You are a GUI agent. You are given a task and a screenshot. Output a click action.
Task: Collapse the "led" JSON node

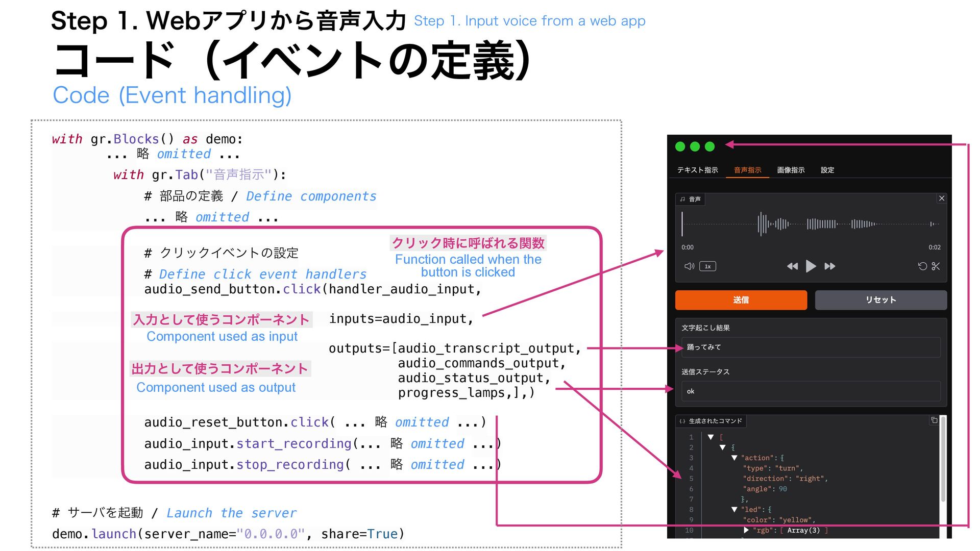coord(734,510)
